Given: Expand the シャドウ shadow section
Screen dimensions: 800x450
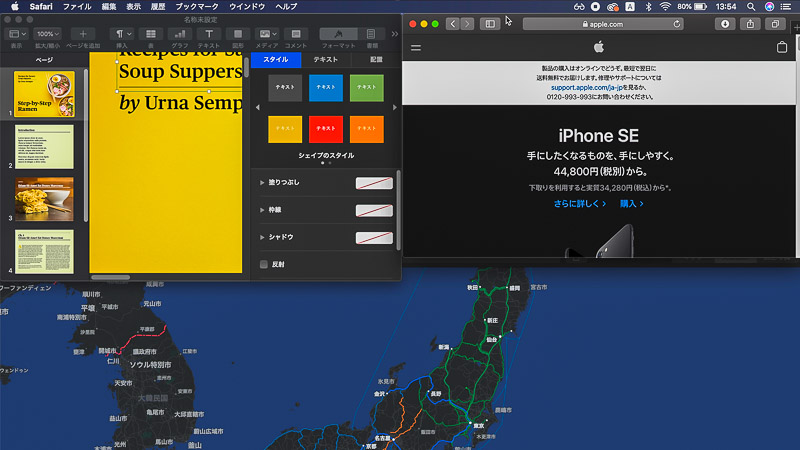Looking at the screenshot, I should [x=262, y=237].
